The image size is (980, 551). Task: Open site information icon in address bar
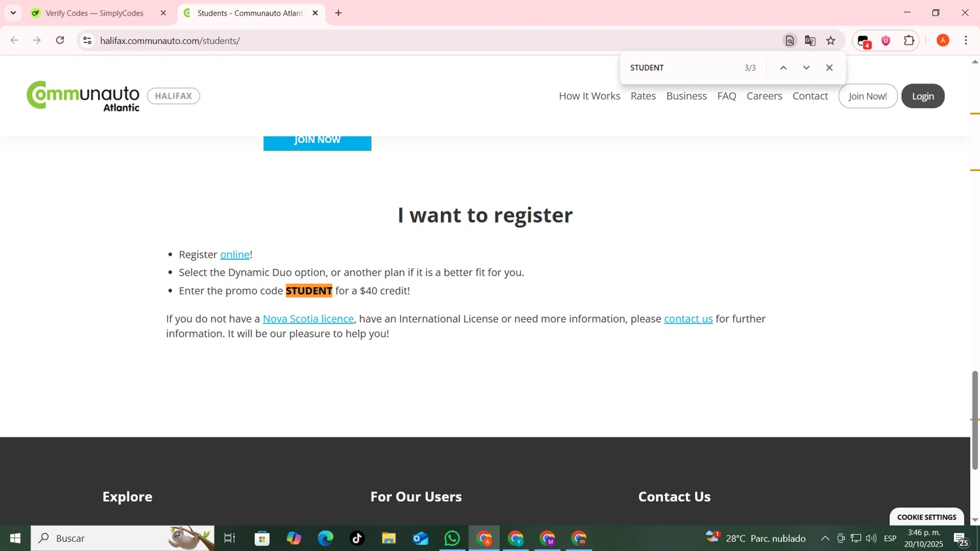pyautogui.click(x=88, y=40)
